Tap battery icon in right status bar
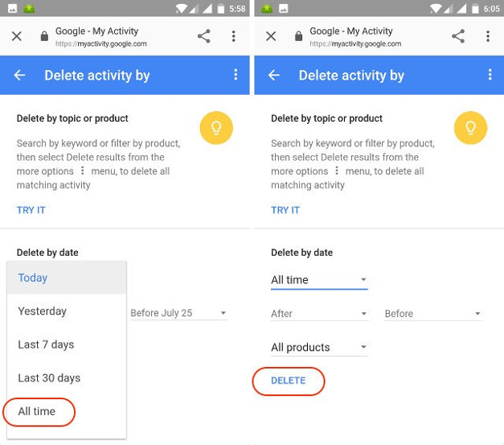Screen dimensions: 504x445 tap(475, 9)
